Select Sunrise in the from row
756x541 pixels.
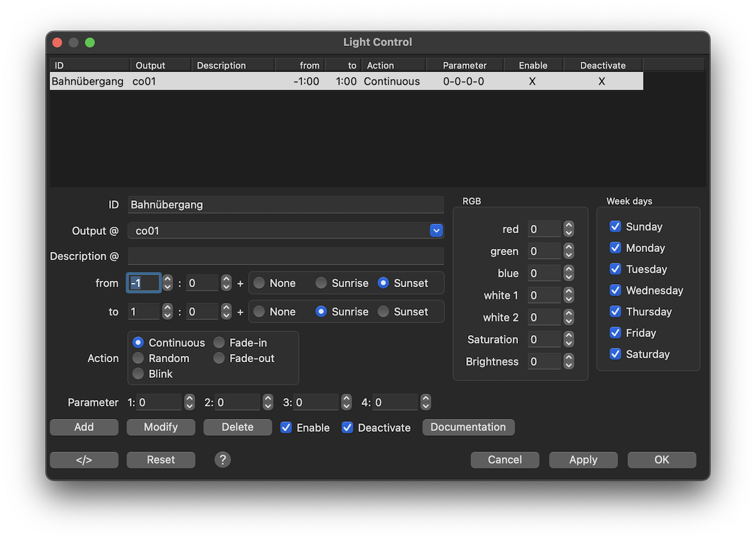pyautogui.click(x=321, y=283)
